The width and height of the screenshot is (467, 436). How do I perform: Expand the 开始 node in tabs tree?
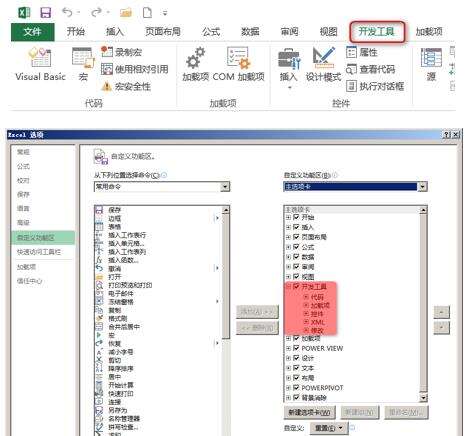click(x=288, y=217)
